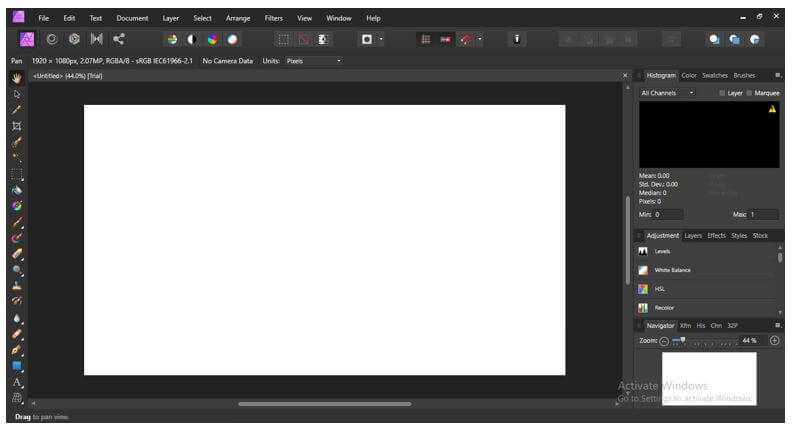Switch to the Liquify Persona
This screenshot has width=804, height=433.
pyautogui.click(x=52, y=39)
